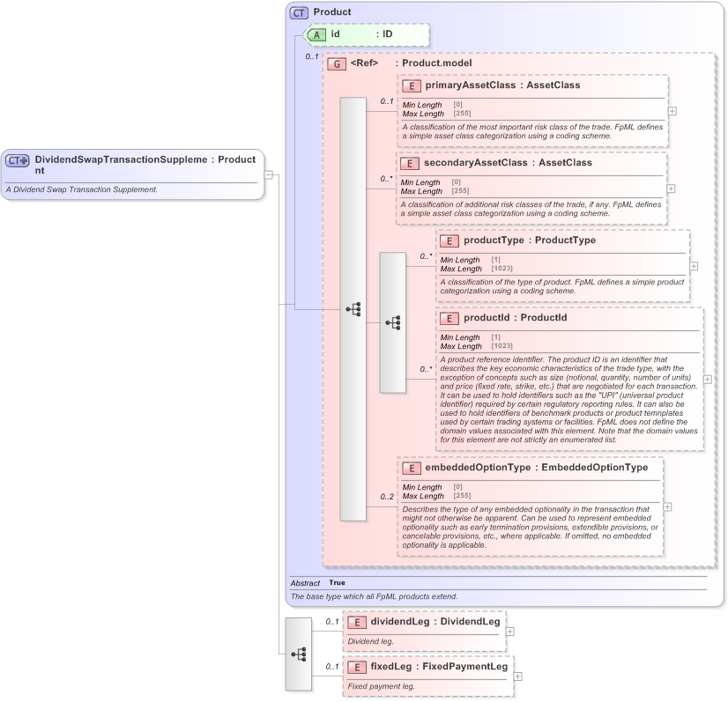
Task: Click the 0..2 cardinality of embeddedOptionType
Action: [387, 497]
